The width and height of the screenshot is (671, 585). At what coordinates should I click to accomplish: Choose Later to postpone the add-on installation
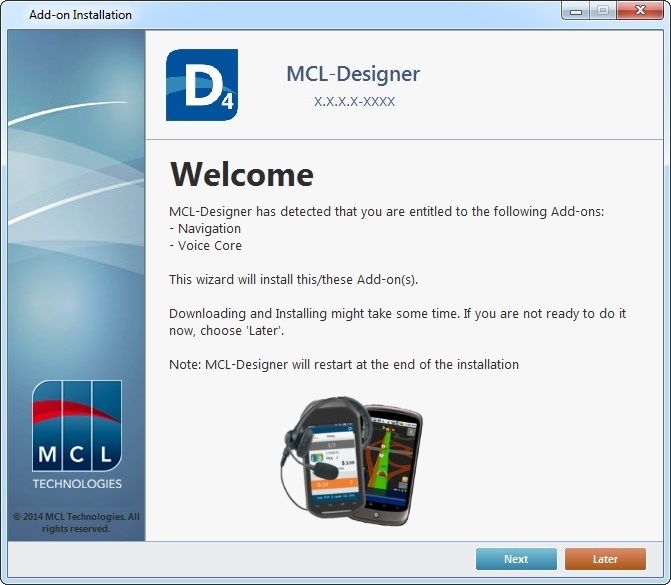(x=605, y=559)
